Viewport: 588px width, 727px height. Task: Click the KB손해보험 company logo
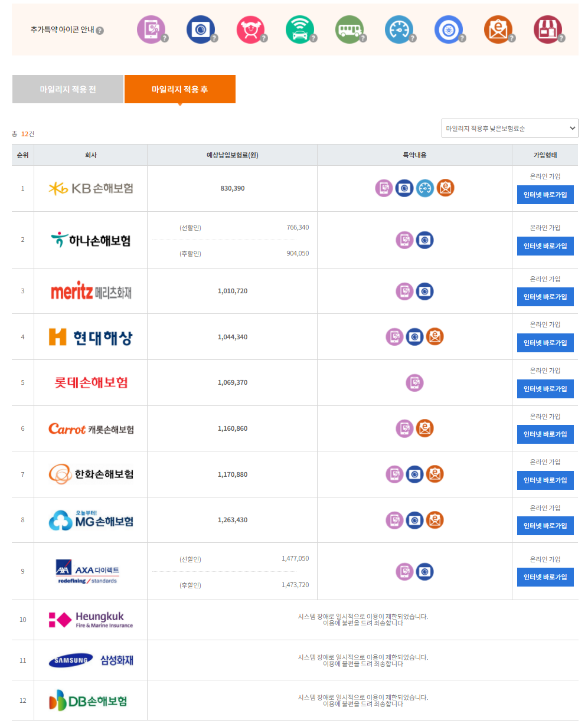91,188
